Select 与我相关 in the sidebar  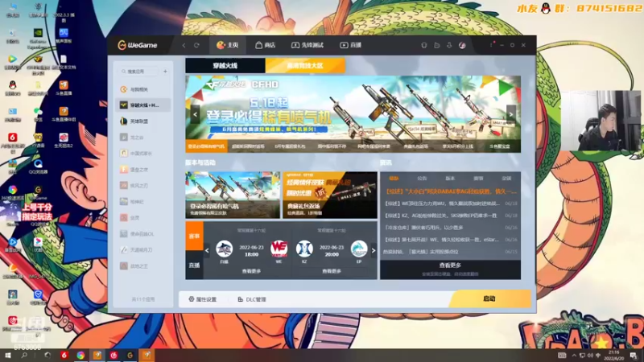143,89
